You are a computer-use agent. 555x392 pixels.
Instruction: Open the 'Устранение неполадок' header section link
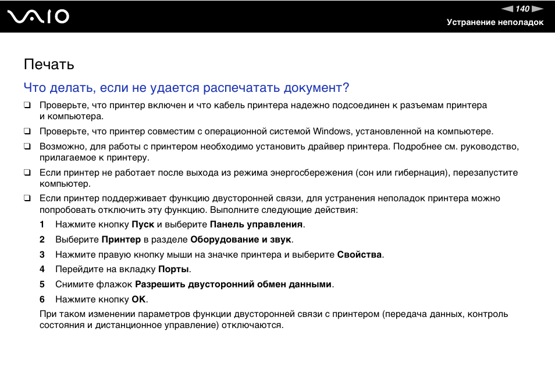point(494,23)
